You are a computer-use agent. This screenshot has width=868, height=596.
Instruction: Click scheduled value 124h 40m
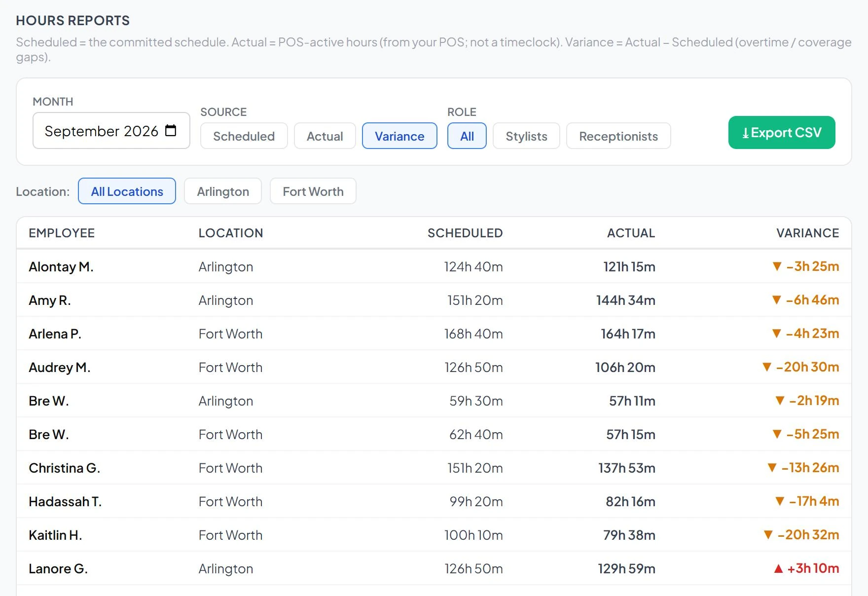(x=473, y=267)
